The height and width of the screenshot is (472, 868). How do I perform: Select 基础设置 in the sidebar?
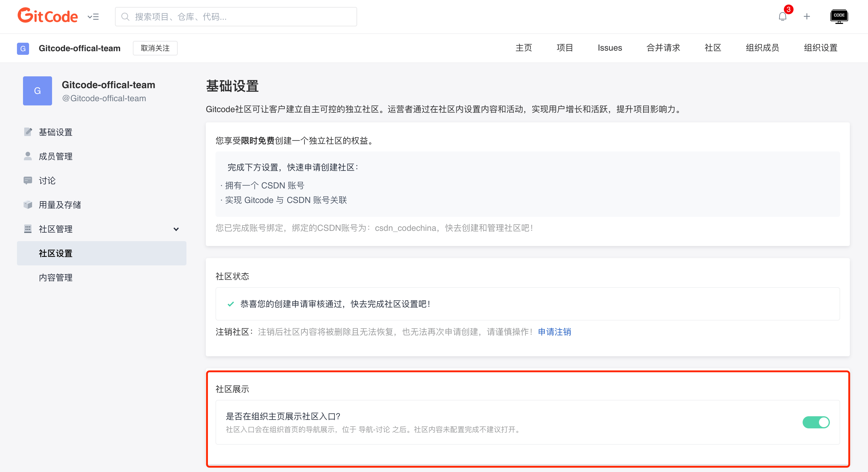[x=56, y=132]
